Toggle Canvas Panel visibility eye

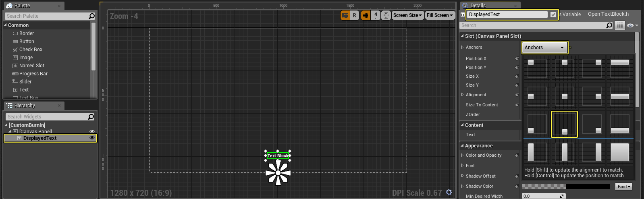pos(92,131)
